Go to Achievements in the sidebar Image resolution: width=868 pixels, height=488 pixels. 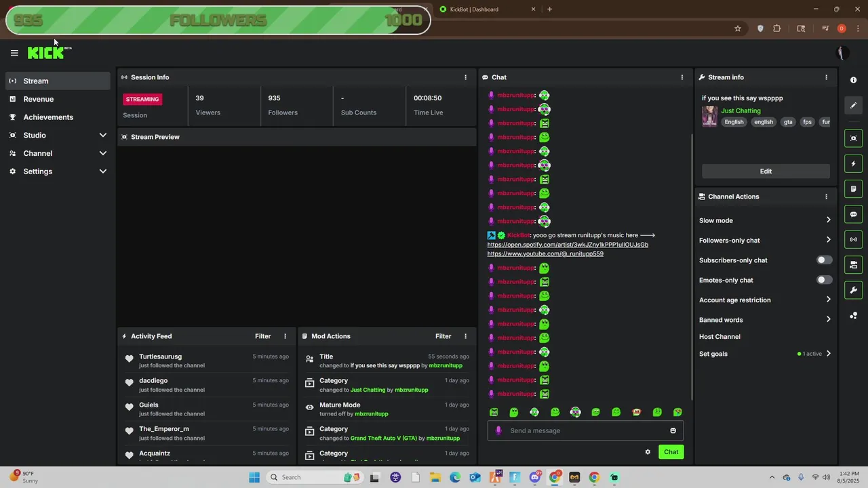coord(58,117)
